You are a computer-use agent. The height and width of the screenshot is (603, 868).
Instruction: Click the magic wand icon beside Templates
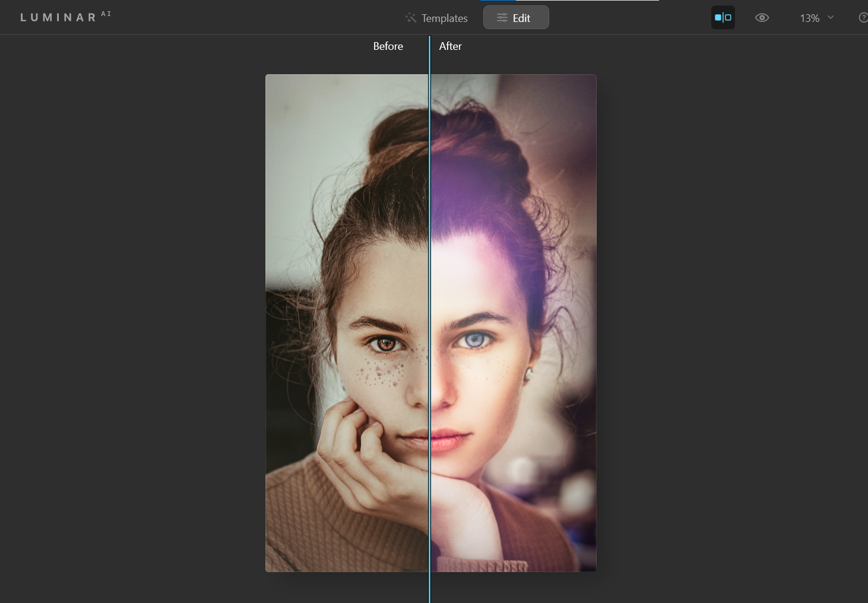(x=410, y=18)
